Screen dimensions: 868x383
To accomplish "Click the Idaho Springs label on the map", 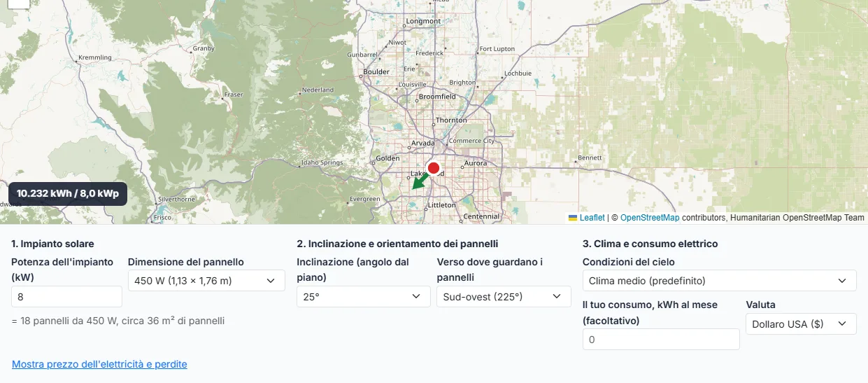I will pos(322,162).
